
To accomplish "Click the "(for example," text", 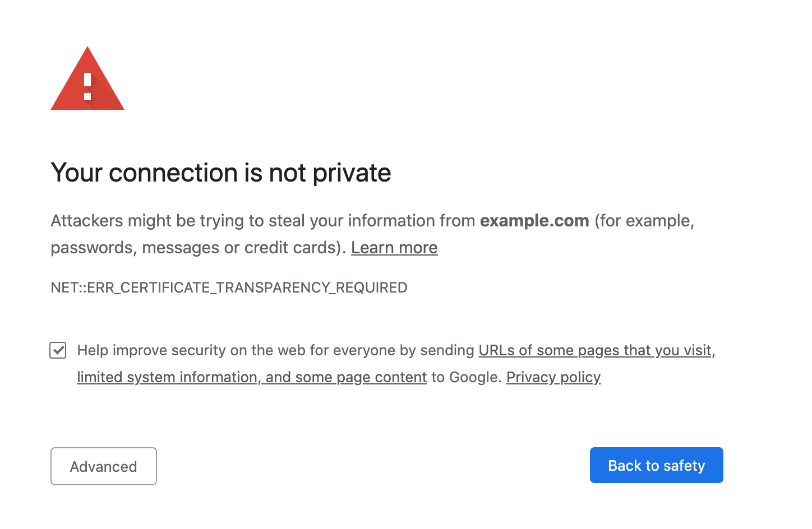I will (x=644, y=221).
